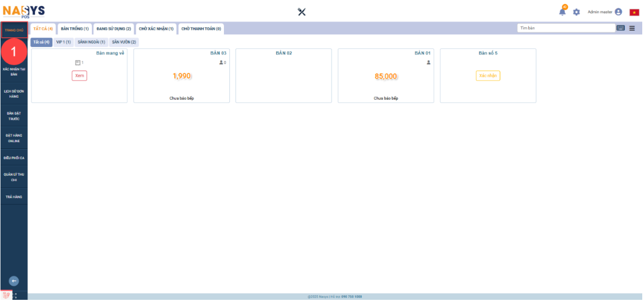Open Lịch sử đơn hàng in sidebar
The image size is (644, 301).
coord(14,94)
